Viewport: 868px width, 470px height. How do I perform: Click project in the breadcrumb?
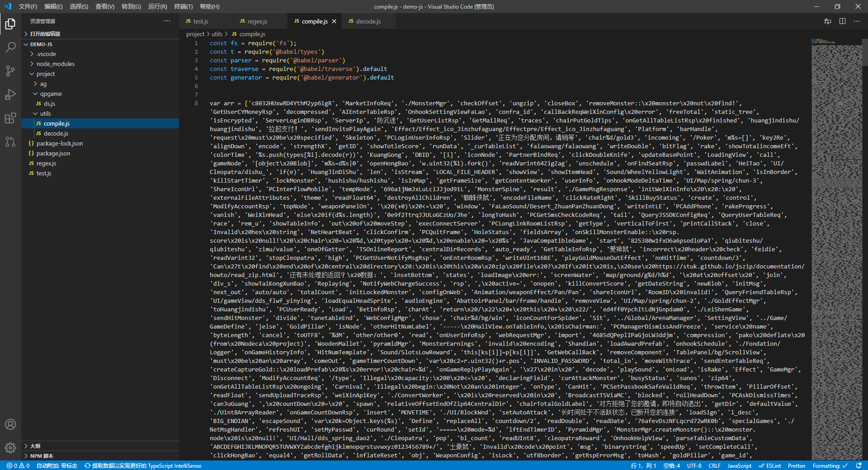point(195,34)
